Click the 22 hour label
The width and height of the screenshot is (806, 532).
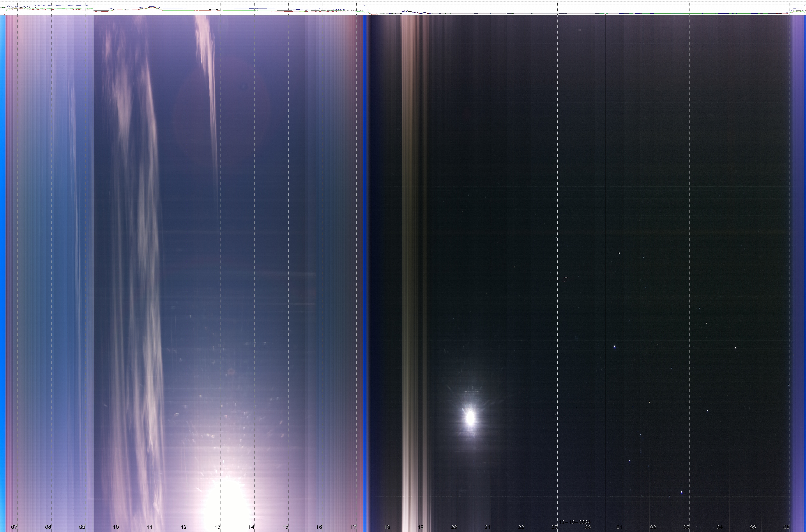click(x=521, y=527)
